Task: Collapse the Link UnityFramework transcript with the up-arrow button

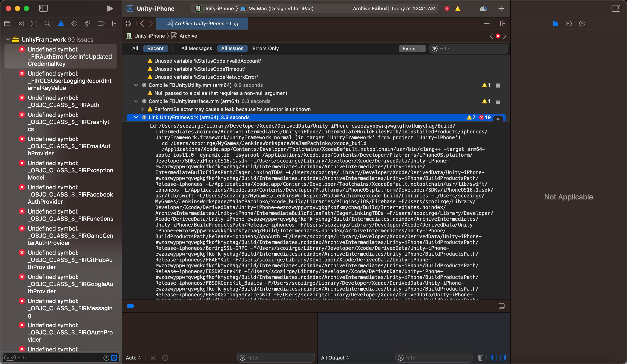Action: 498,119
